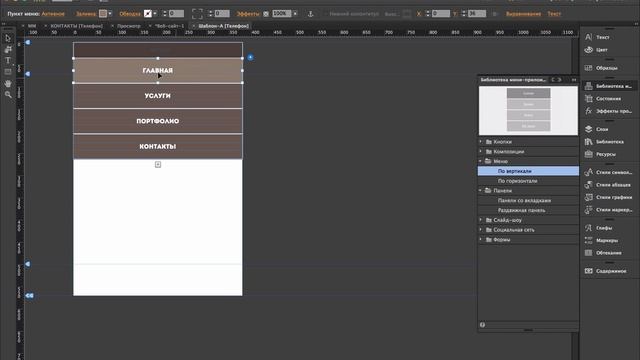This screenshot has width=640, height=360.
Task: Click the Y position input field
Action: (x=477, y=14)
